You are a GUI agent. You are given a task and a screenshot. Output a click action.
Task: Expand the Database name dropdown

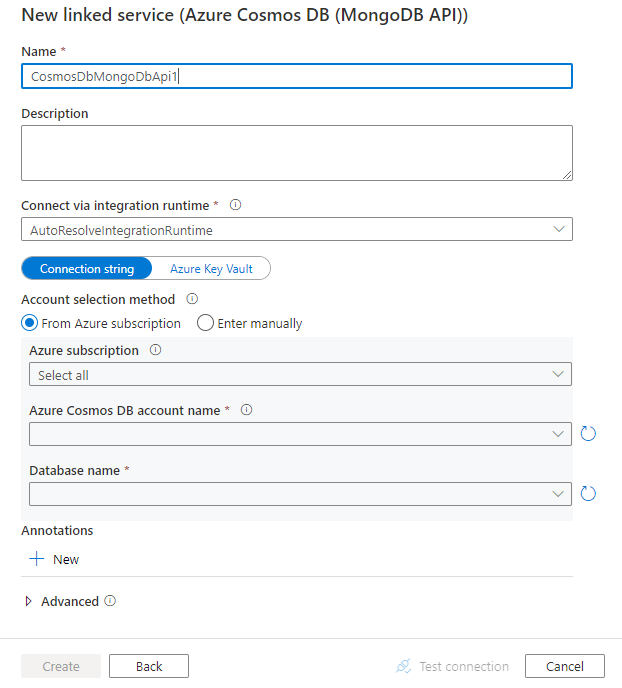coord(300,494)
